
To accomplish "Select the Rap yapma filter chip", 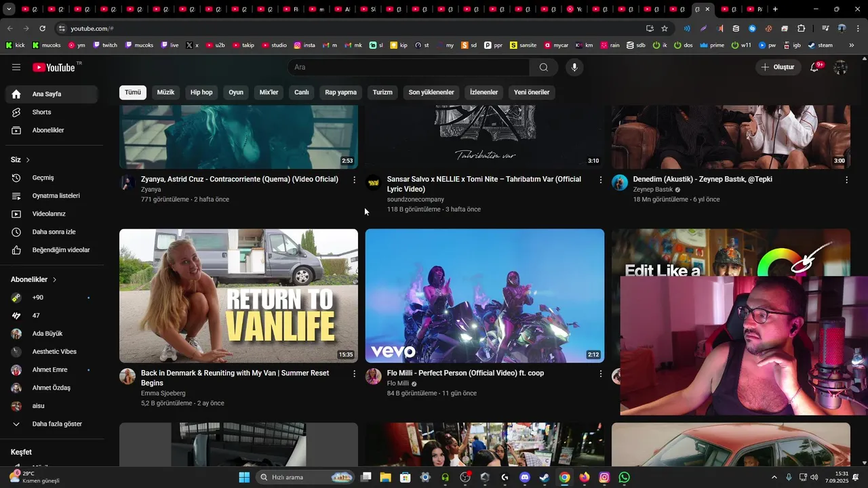I will (340, 92).
